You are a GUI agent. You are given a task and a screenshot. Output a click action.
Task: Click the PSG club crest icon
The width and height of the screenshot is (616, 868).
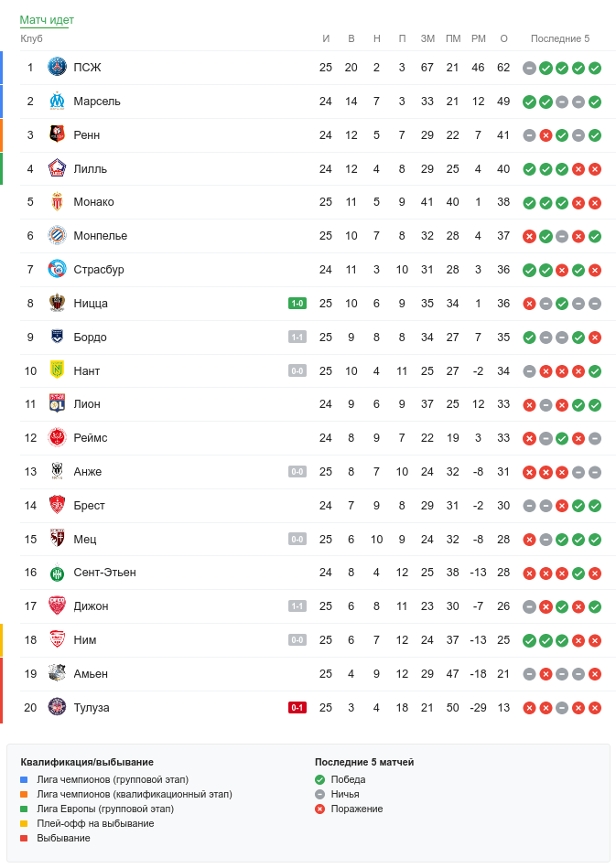pyautogui.click(x=57, y=67)
